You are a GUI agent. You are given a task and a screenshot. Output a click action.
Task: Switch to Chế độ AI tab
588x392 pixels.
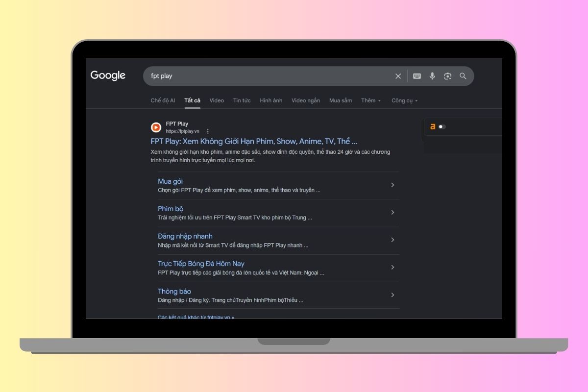click(163, 100)
